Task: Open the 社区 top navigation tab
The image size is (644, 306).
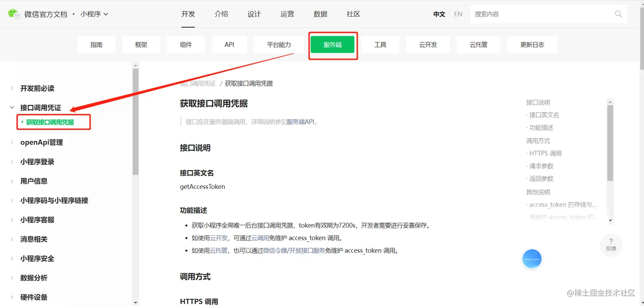Action: [354, 14]
